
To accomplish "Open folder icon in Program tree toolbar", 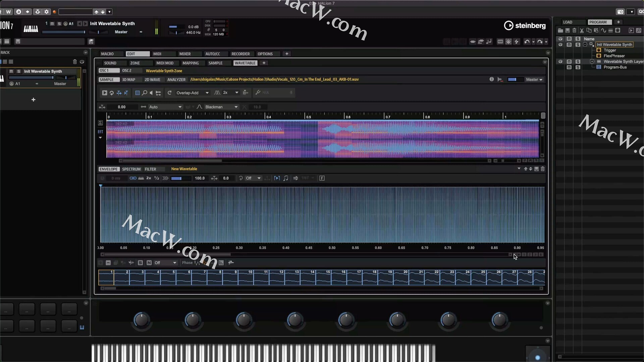I will 560,31.
